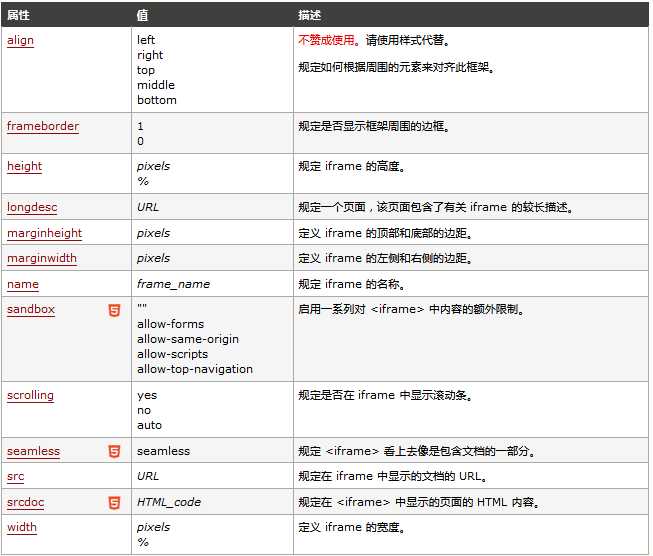Click the 描述 column header
The image size is (653, 556).
(309, 15)
